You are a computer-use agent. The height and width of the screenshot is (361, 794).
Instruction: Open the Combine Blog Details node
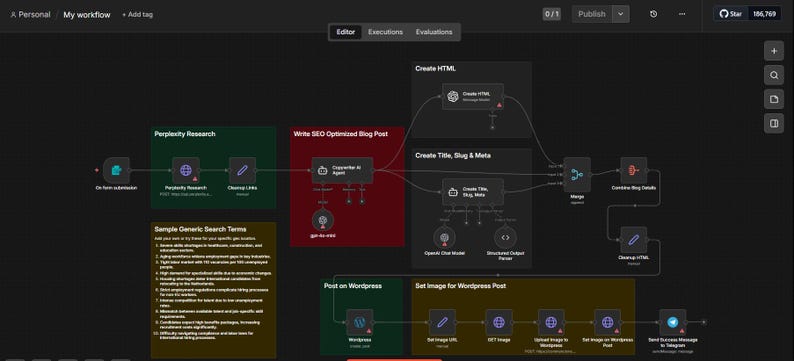pos(633,170)
